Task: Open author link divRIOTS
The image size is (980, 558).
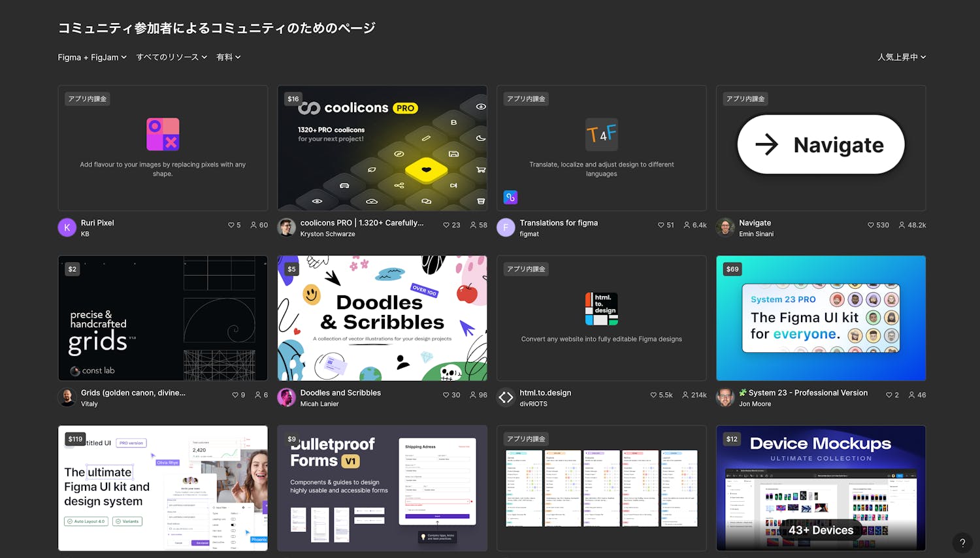Action: 534,404
